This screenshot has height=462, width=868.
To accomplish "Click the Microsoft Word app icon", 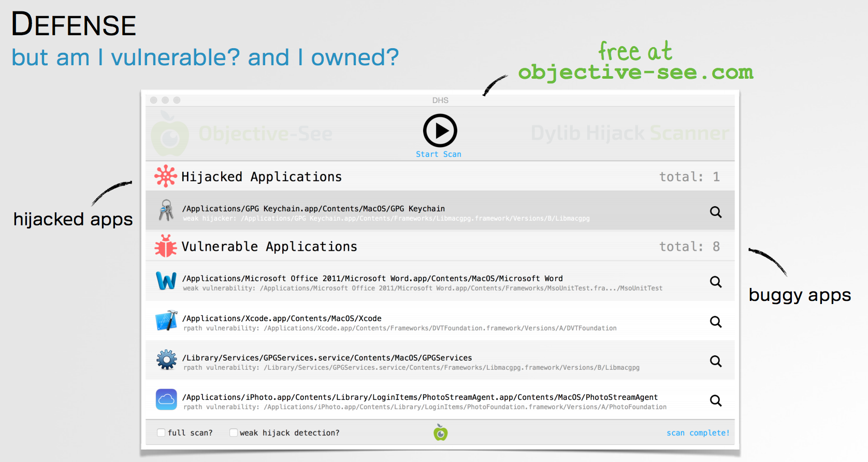I will point(166,281).
